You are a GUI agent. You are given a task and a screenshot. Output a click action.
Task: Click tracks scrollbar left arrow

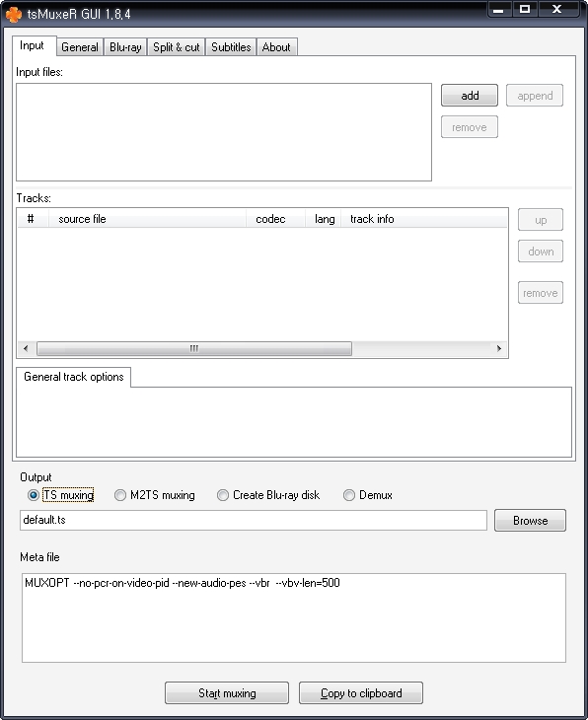click(x=27, y=348)
